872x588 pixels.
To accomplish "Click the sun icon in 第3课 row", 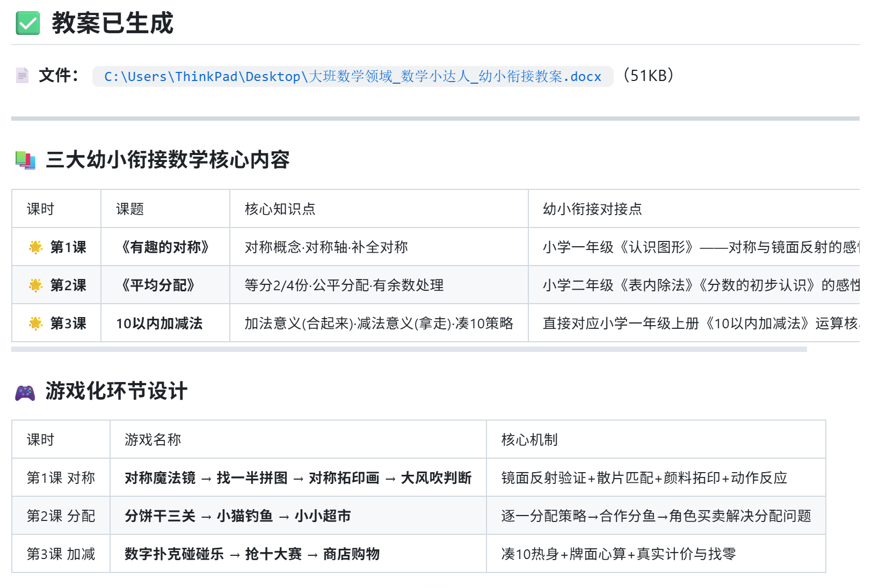I will (35, 324).
